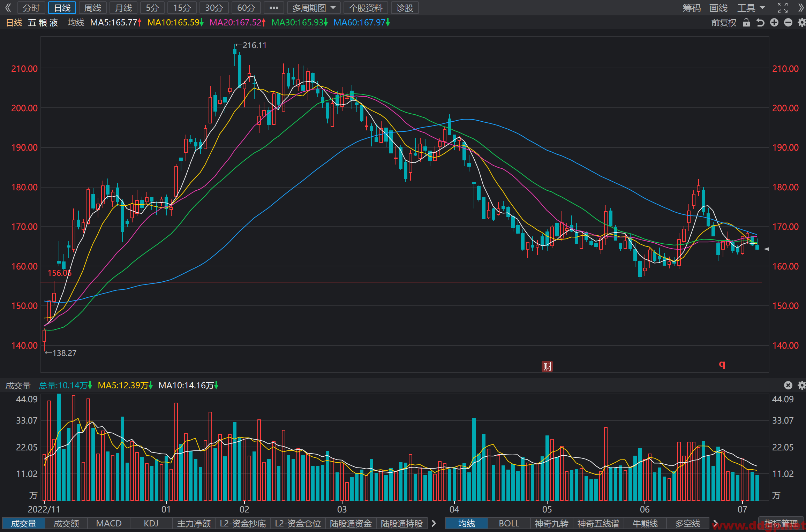This screenshot has width=806, height=532.
Task: Open volume panel settings gear
Action: tap(802, 385)
